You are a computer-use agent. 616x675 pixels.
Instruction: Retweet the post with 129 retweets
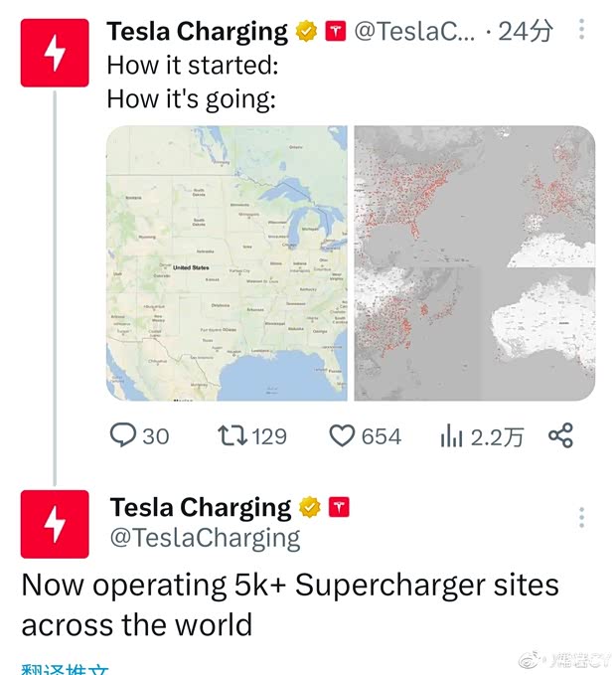pos(230,435)
